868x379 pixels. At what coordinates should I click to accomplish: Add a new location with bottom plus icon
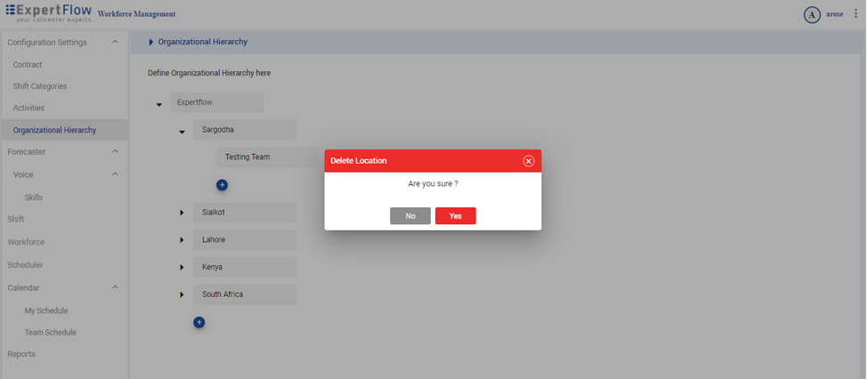pyautogui.click(x=199, y=322)
